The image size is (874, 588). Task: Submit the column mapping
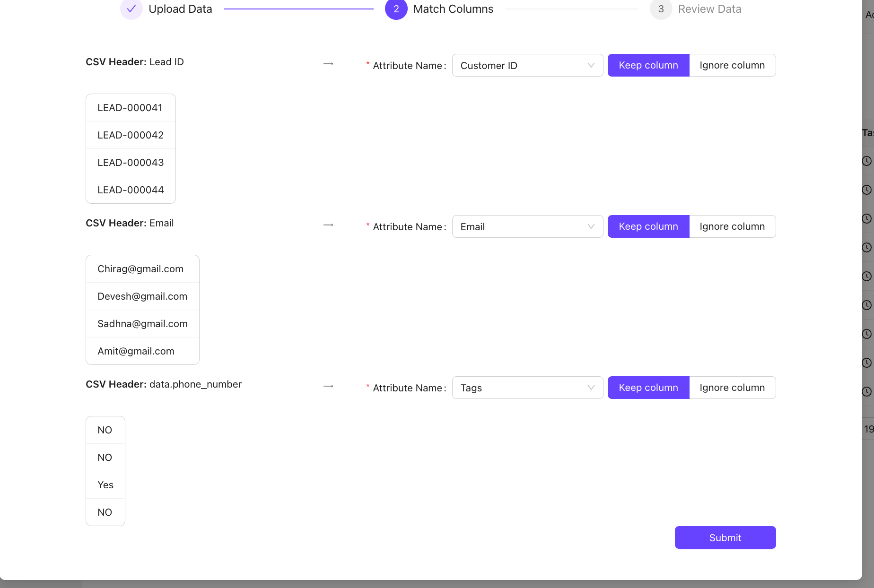[x=725, y=537]
